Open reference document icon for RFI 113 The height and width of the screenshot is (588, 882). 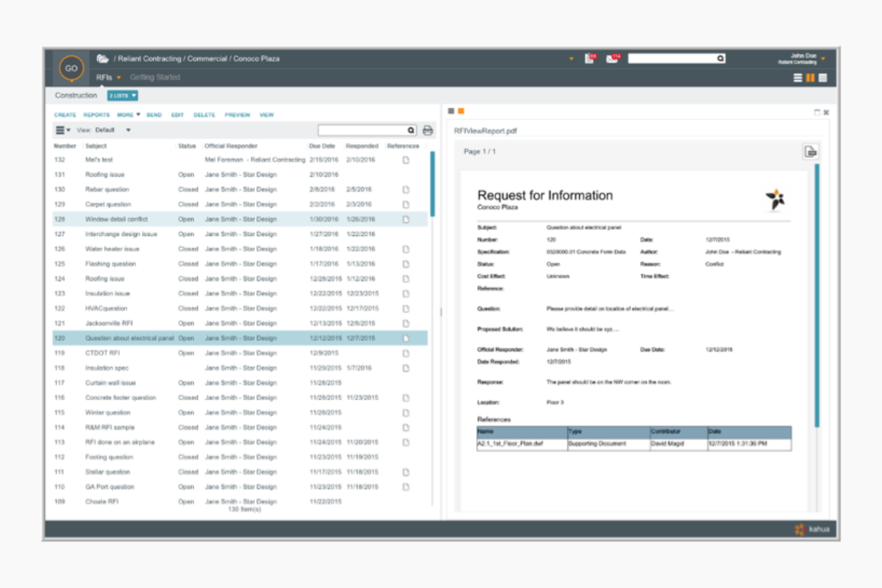pyautogui.click(x=406, y=443)
